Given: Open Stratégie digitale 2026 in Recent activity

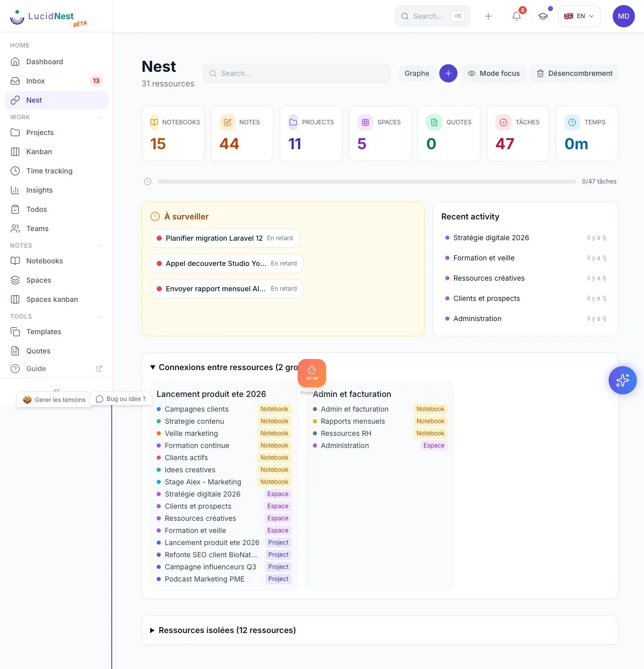Looking at the screenshot, I should [x=526, y=238].
